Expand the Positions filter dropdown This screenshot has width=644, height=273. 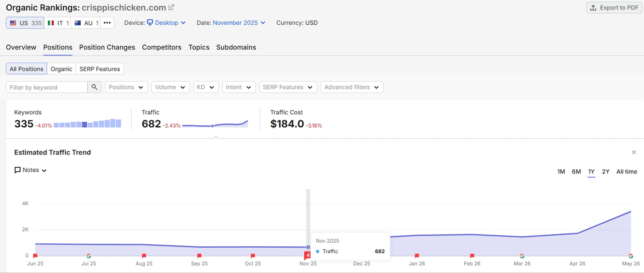pyautogui.click(x=126, y=87)
